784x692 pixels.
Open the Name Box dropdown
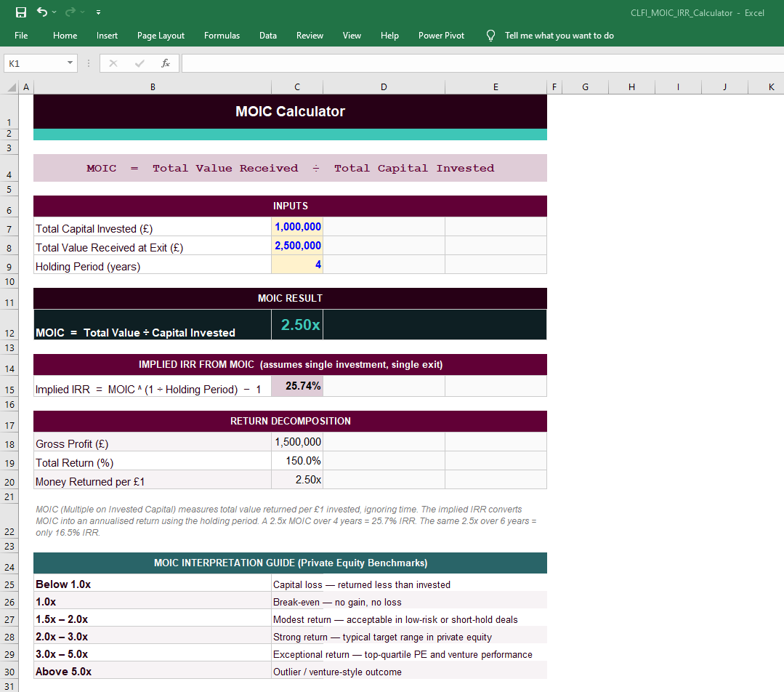(69, 63)
